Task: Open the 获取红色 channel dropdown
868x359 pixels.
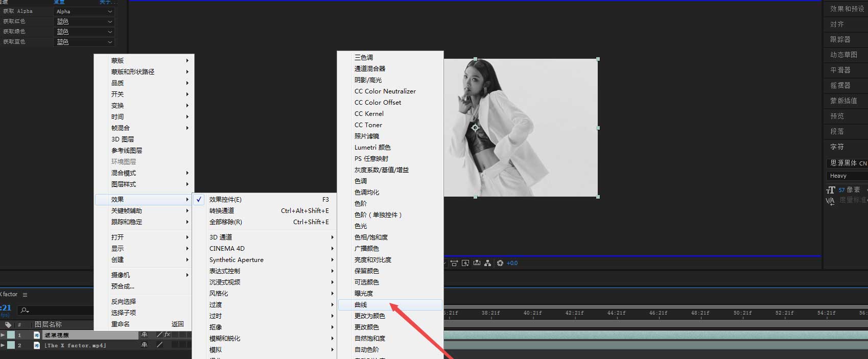Action: tap(84, 21)
